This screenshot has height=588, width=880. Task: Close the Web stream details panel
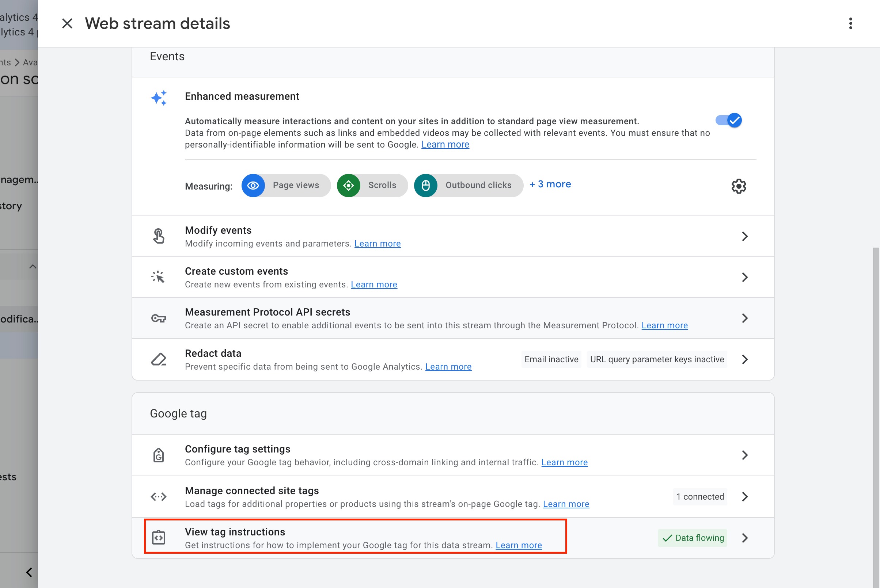[x=67, y=23]
